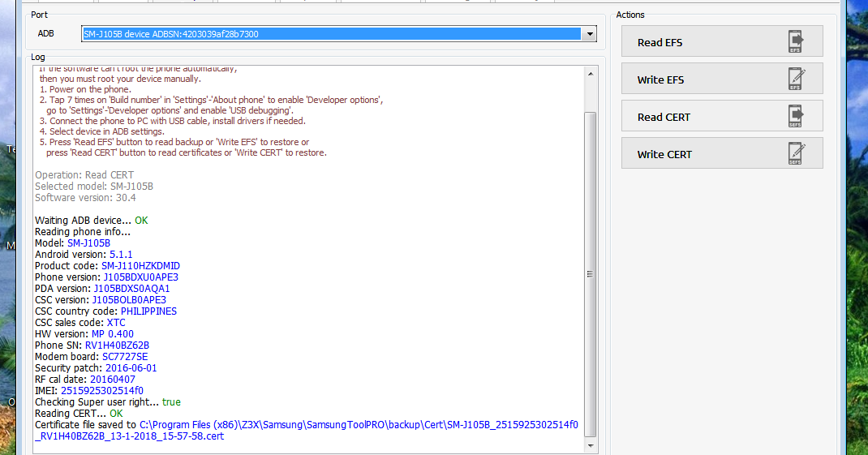Click the Read CERT button
The width and height of the screenshot is (868, 455).
click(x=722, y=116)
